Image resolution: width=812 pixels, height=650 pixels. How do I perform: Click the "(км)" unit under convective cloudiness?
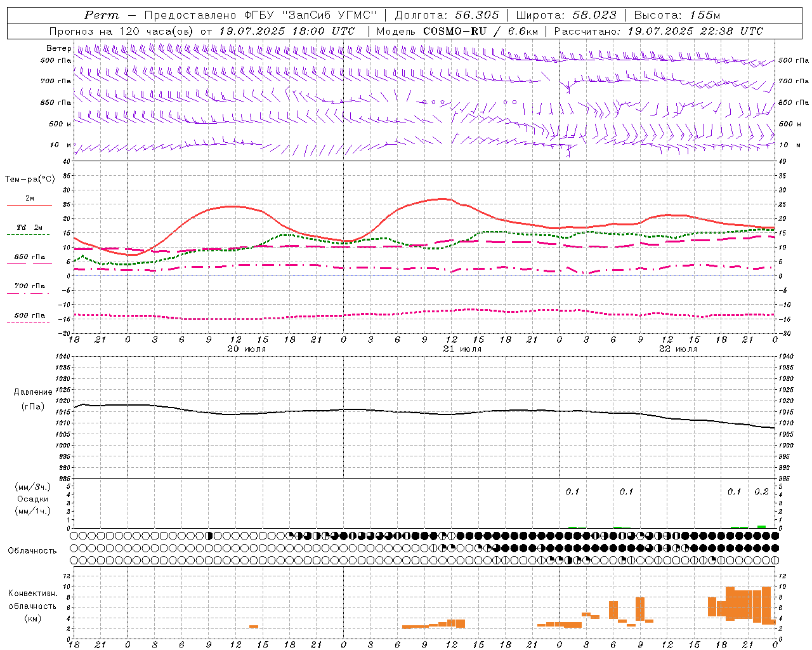33,618
